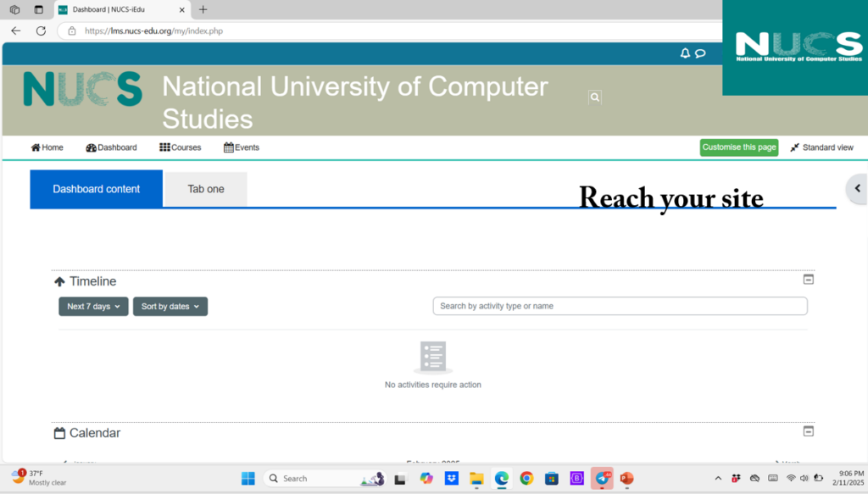
Task: Open the clock showing 9:06 PM
Action: 848,478
